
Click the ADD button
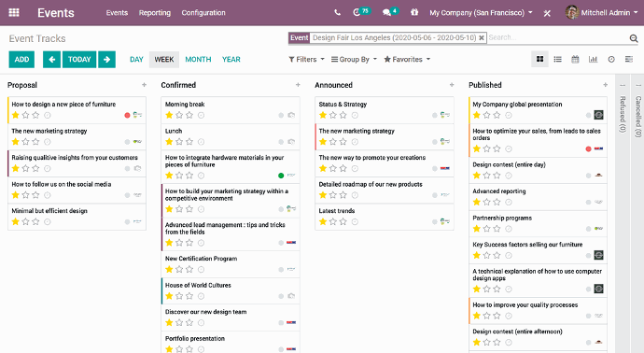click(21, 59)
